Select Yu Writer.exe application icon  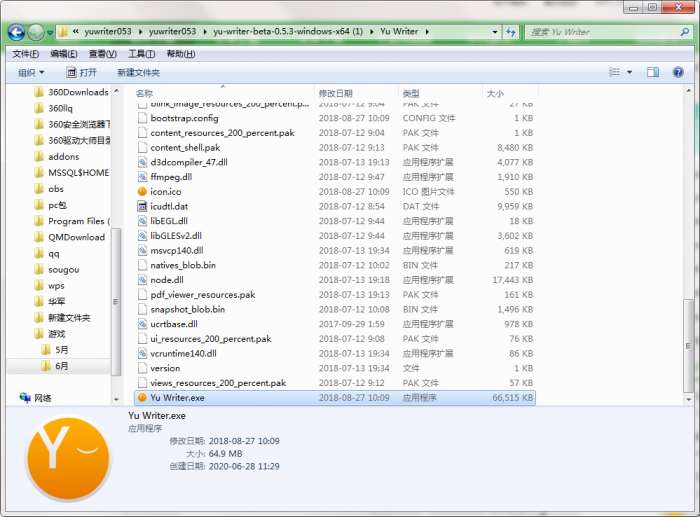(142, 397)
